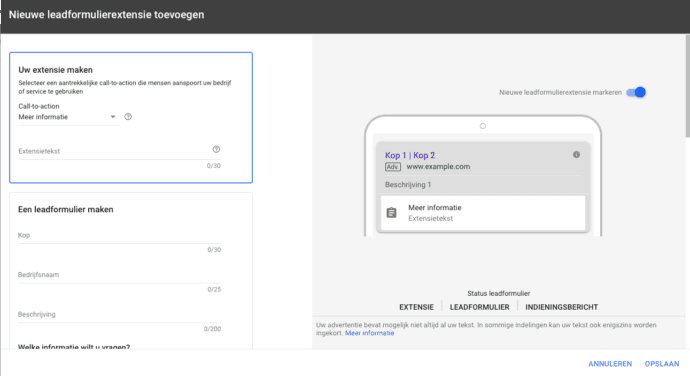
Task: Click the Bedrijfsnaam input field
Action: point(119,275)
